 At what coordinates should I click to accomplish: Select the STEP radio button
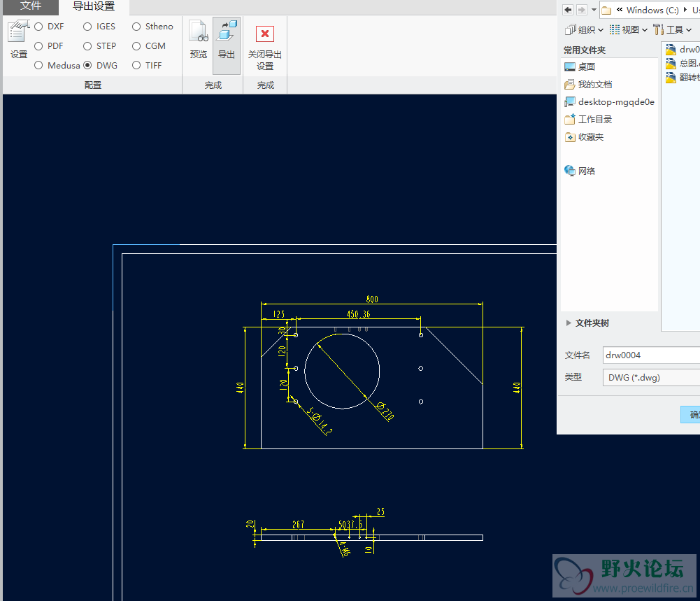coord(88,46)
